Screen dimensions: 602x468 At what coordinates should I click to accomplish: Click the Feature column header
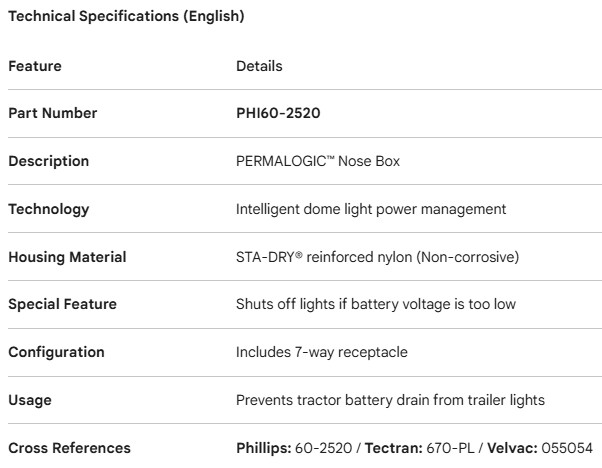35,66
